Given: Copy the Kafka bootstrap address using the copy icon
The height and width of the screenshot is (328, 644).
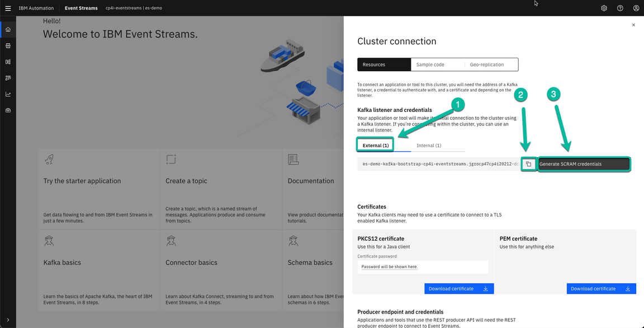Looking at the screenshot, I should click(528, 164).
